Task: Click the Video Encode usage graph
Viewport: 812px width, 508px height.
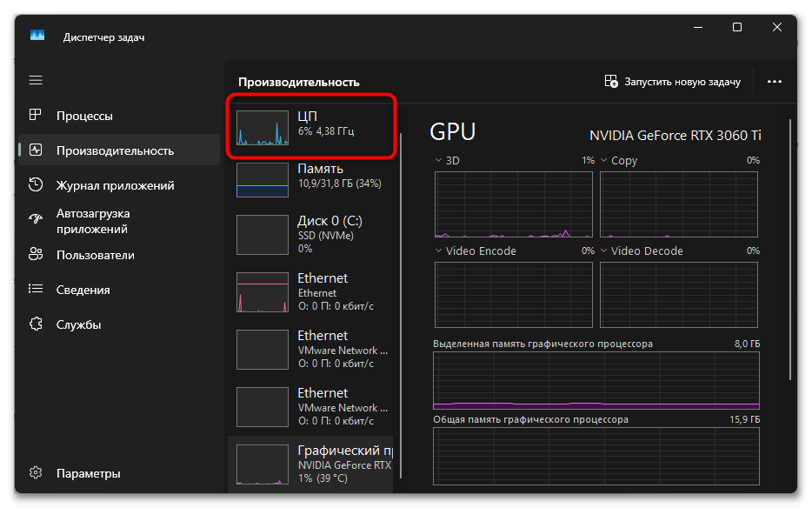Action: pos(514,294)
